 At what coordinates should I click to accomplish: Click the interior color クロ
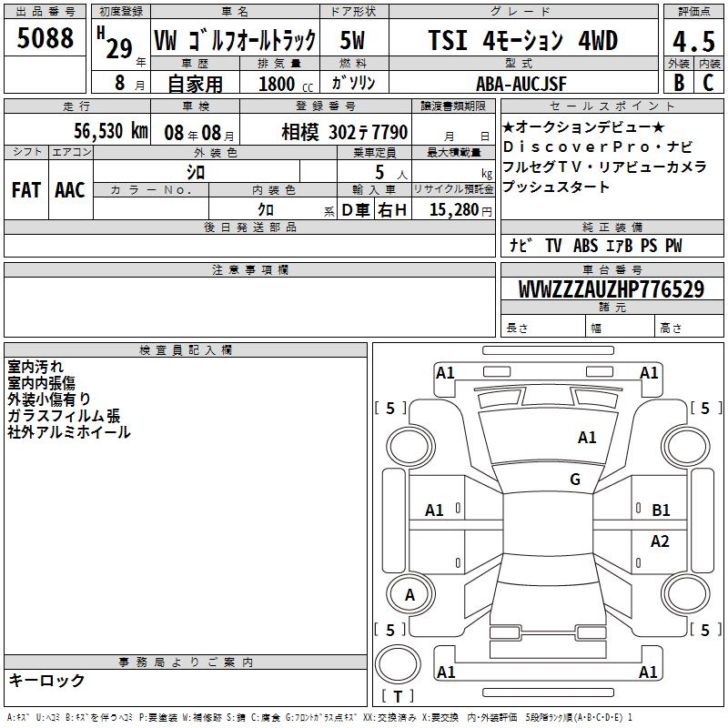click(x=266, y=210)
